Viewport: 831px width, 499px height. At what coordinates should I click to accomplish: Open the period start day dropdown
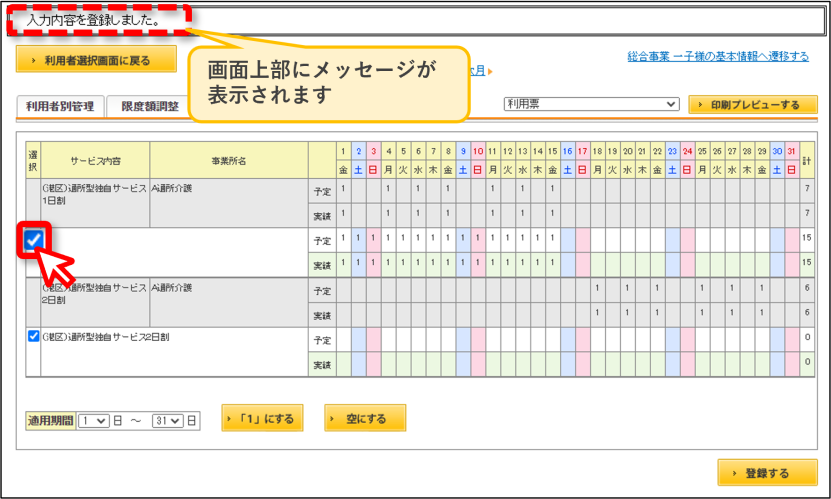pyautogui.click(x=94, y=421)
